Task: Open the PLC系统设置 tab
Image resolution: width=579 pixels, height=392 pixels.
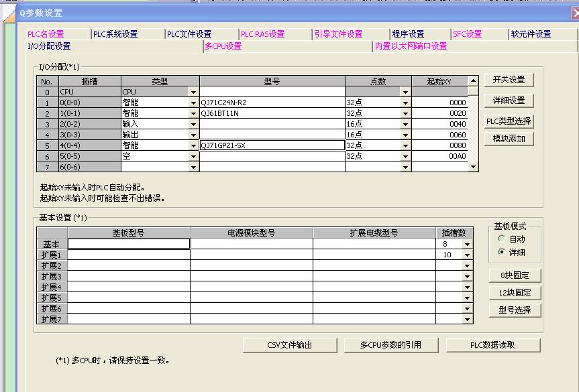Action: click(115, 34)
